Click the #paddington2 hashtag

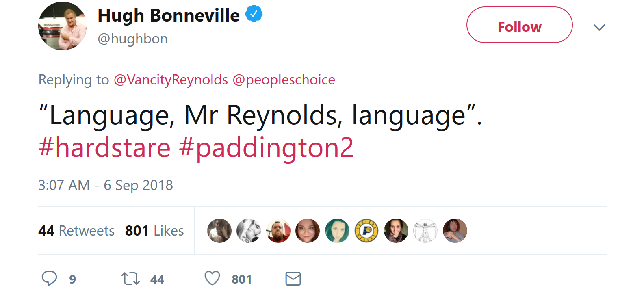click(266, 147)
